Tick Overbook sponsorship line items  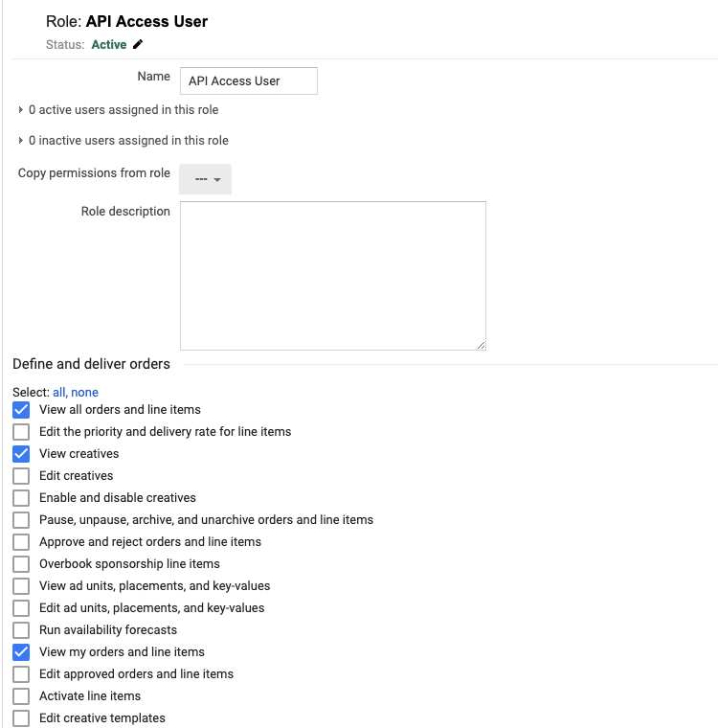point(21,564)
